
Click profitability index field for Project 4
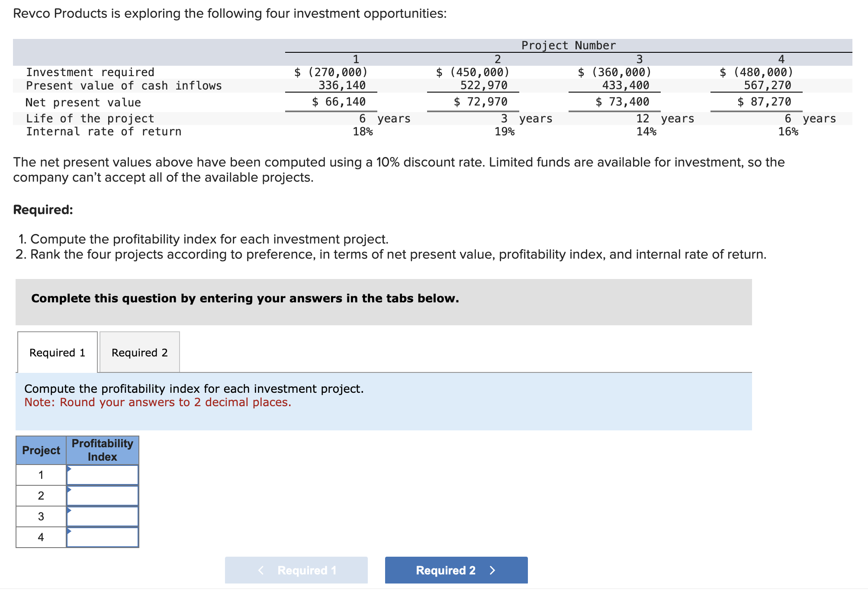click(103, 537)
